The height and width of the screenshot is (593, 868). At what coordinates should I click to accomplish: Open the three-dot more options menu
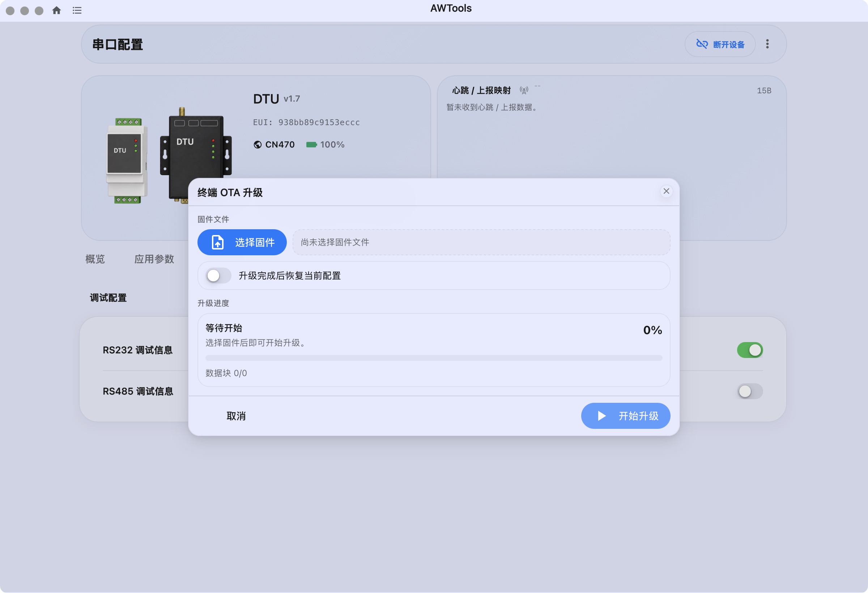[x=767, y=44]
